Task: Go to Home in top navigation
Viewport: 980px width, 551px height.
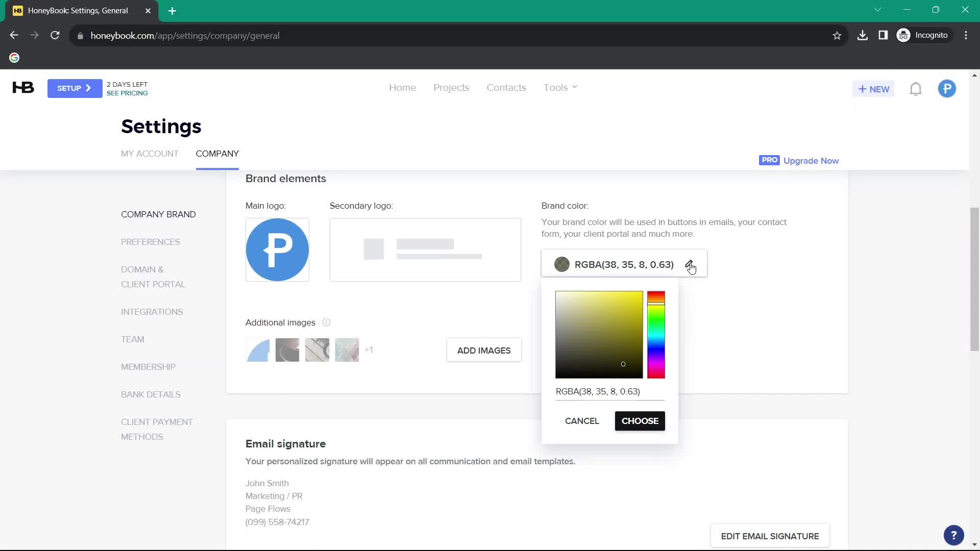Action: pyautogui.click(x=402, y=87)
